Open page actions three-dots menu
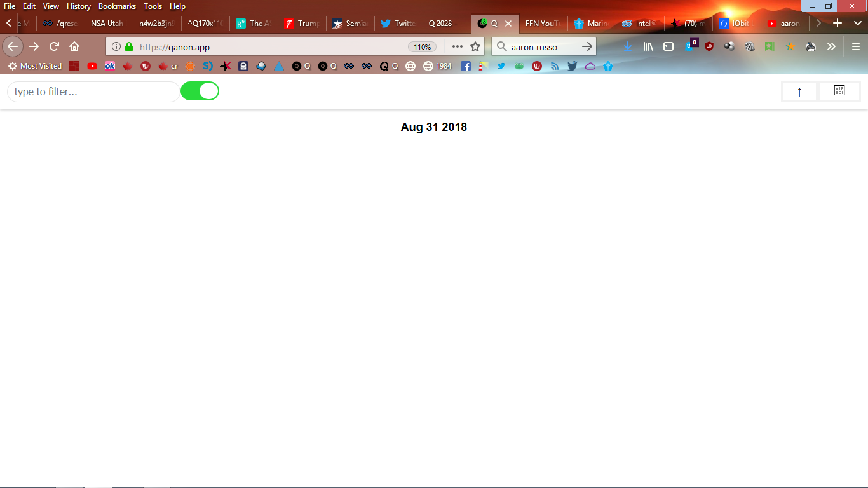This screenshot has width=868, height=488. point(458,46)
